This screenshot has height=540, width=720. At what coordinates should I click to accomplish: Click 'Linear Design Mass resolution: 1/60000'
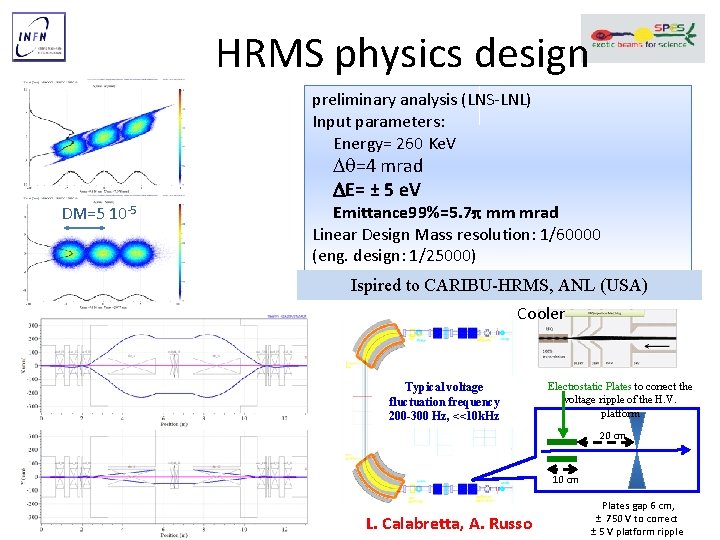456,235
